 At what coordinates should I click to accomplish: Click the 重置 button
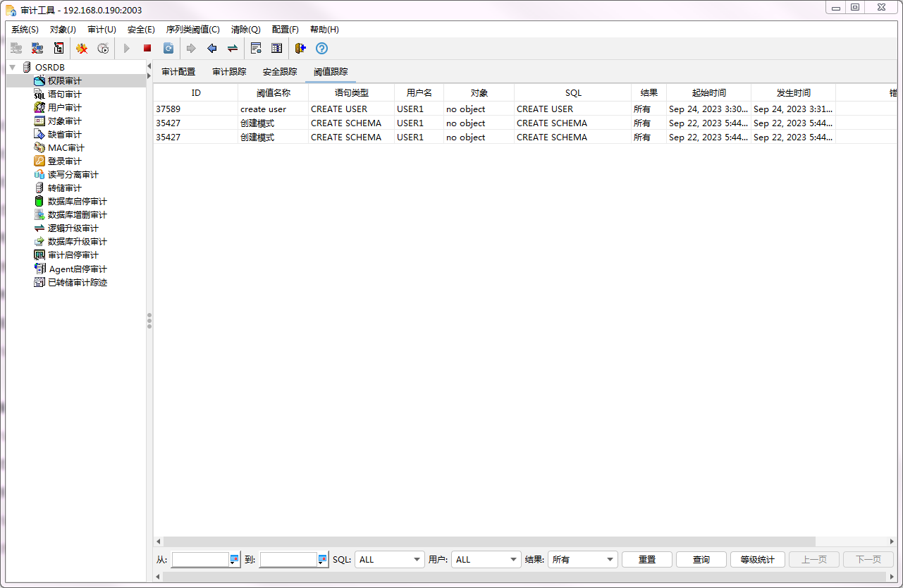[x=646, y=560]
